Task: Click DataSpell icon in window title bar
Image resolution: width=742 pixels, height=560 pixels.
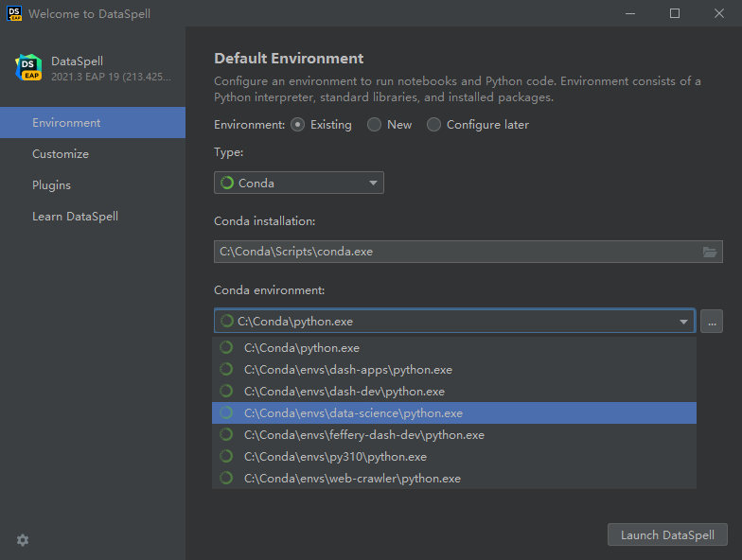Action: (13, 13)
